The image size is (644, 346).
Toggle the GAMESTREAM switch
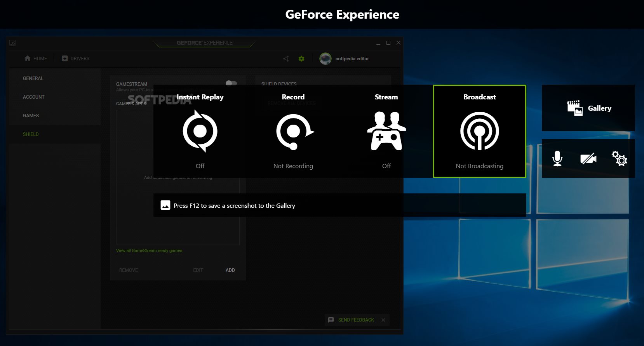(231, 83)
